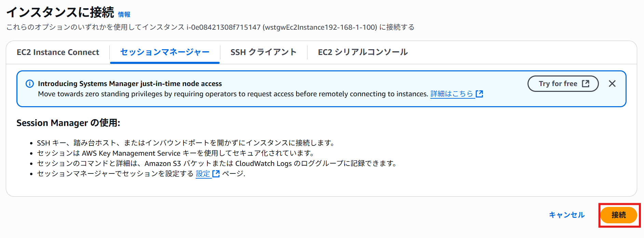This screenshot has width=644, height=238.
Task: Open the 設定 settings link
Action: [x=203, y=174]
